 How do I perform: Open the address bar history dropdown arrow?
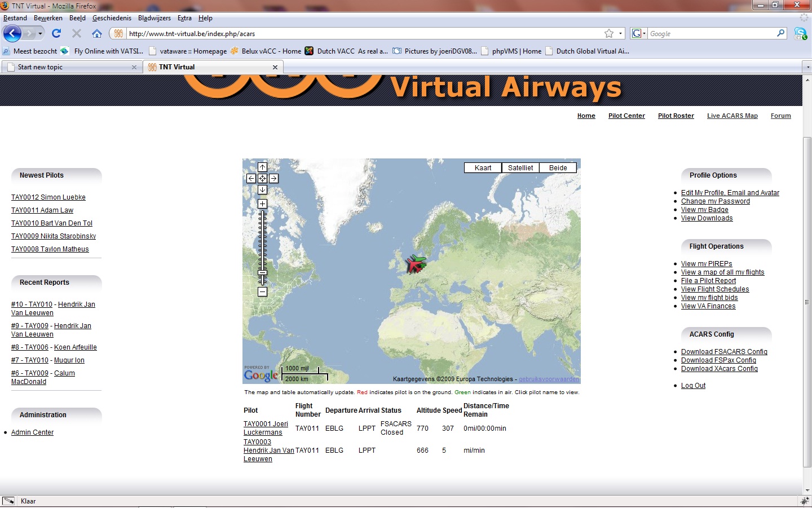tap(620, 33)
